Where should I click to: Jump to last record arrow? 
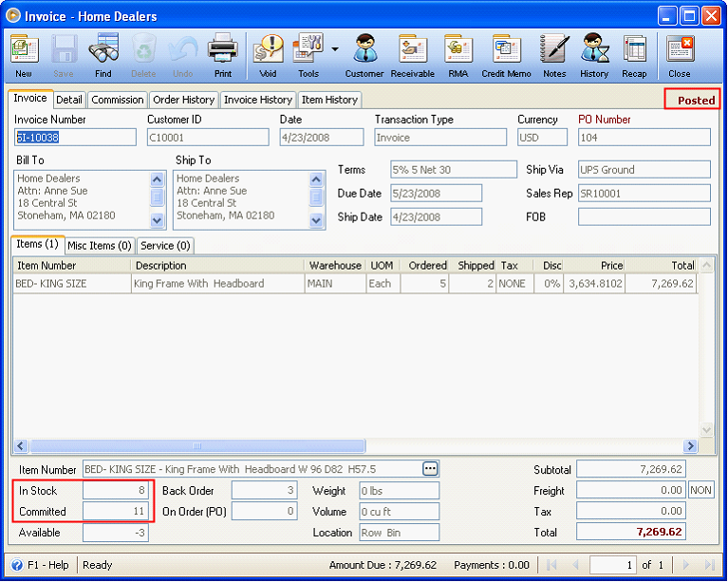709,565
